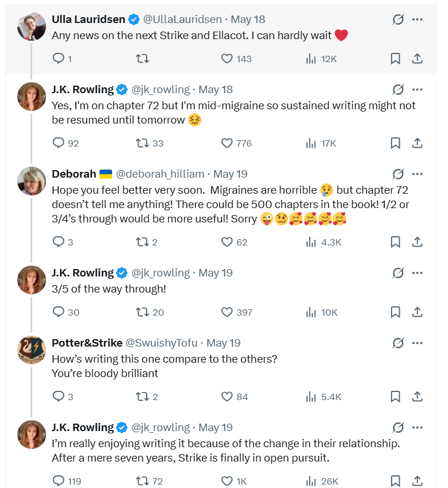
Task: Reply to J.K. Rowling's chapter 72 tweet
Action: (66, 143)
